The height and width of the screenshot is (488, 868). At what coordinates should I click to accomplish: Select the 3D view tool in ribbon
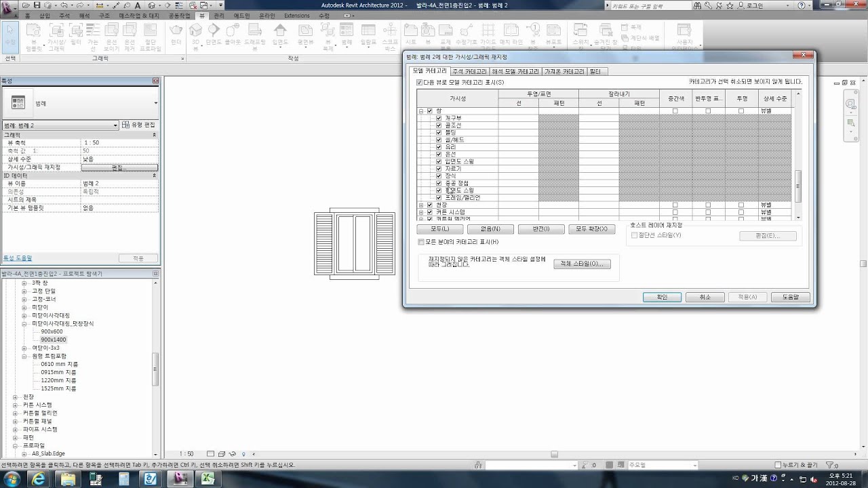195,35
